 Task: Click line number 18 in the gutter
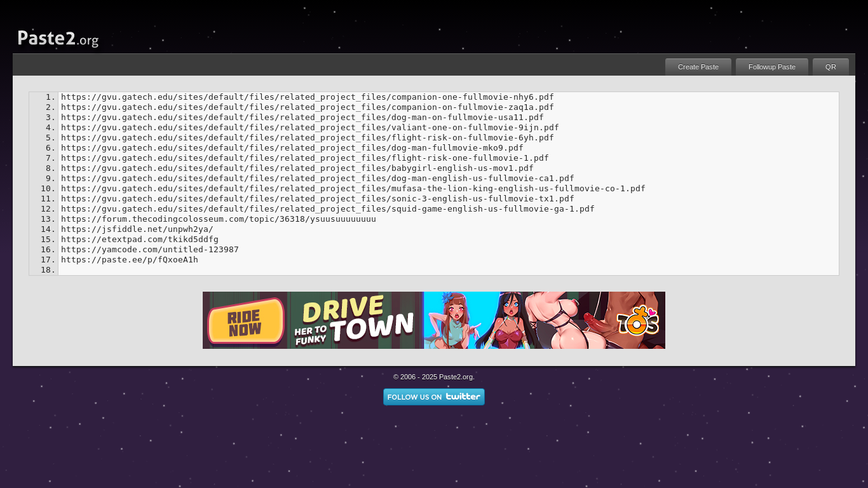48,270
